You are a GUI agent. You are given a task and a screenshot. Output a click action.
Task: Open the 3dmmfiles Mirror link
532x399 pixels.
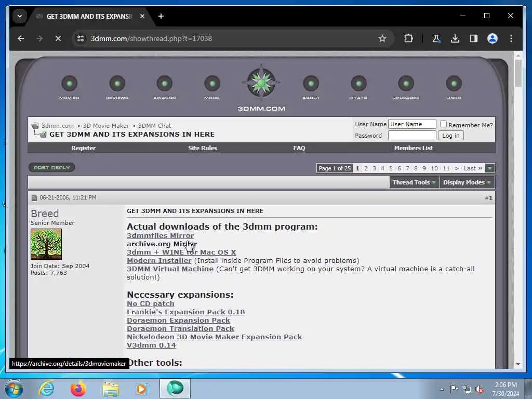tap(160, 235)
